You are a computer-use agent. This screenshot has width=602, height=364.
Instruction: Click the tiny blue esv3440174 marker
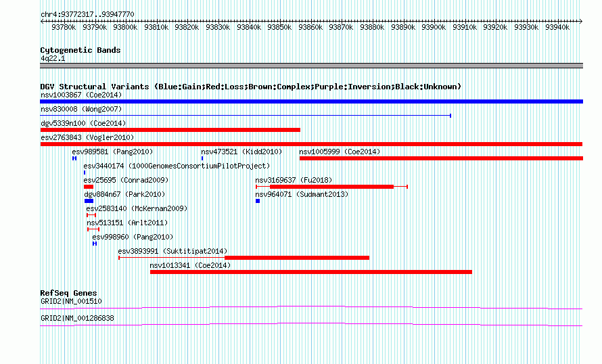click(x=85, y=173)
